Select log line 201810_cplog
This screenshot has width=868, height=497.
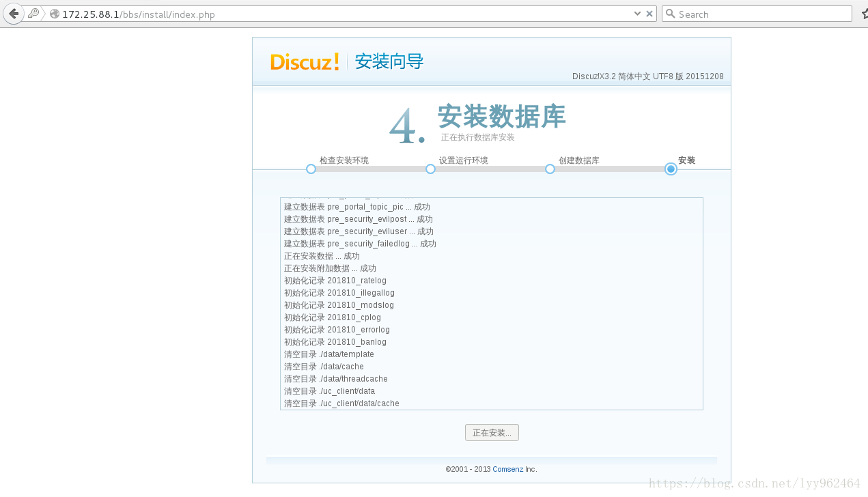(333, 317)
